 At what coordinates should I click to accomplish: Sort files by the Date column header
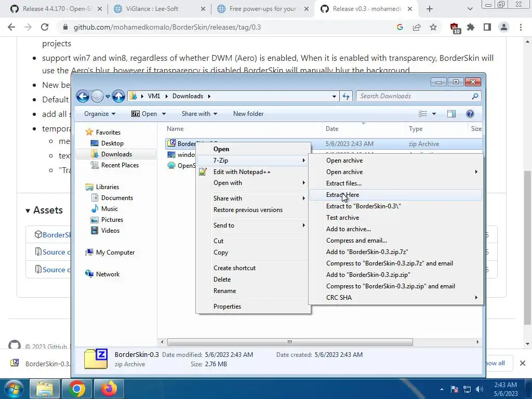pos(363,129)
